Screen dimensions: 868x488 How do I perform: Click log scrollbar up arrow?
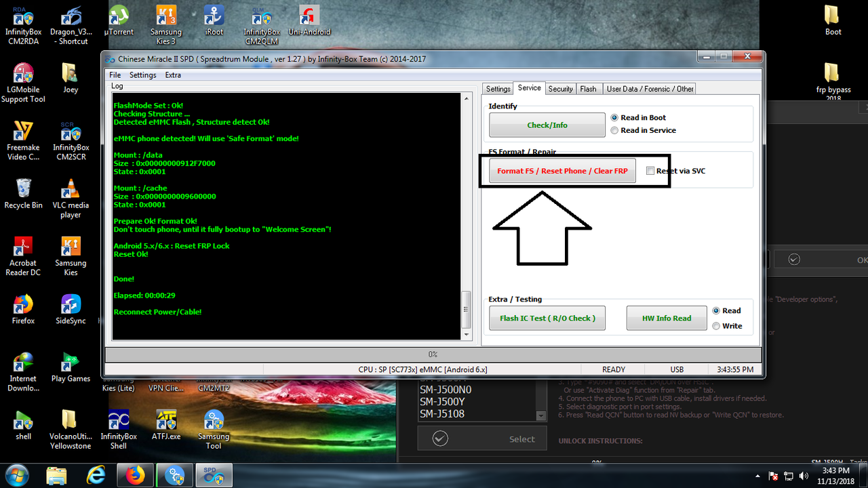coord(466,99)
